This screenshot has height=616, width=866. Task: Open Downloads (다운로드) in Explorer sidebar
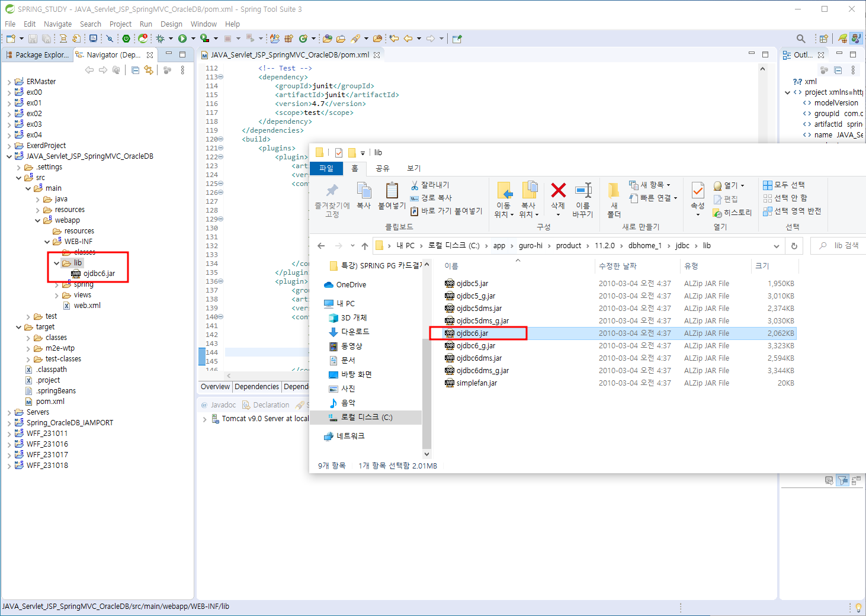coord(349,332)
